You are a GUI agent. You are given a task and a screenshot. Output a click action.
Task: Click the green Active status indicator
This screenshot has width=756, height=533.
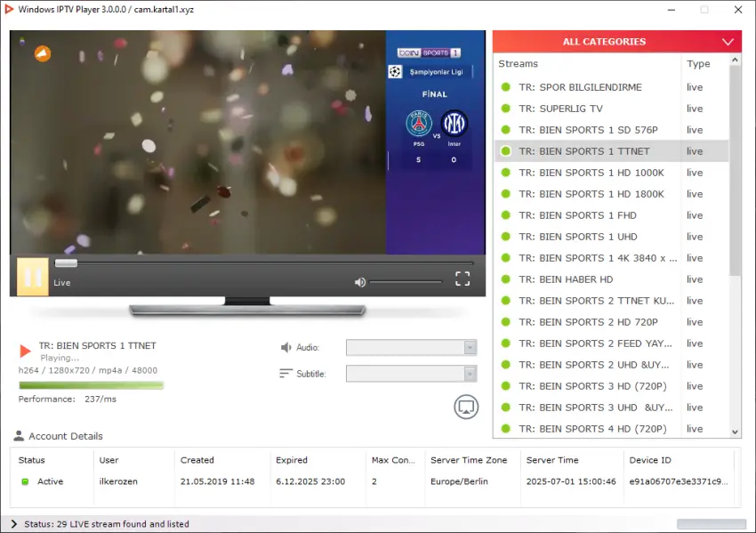(x=25, y=481)
